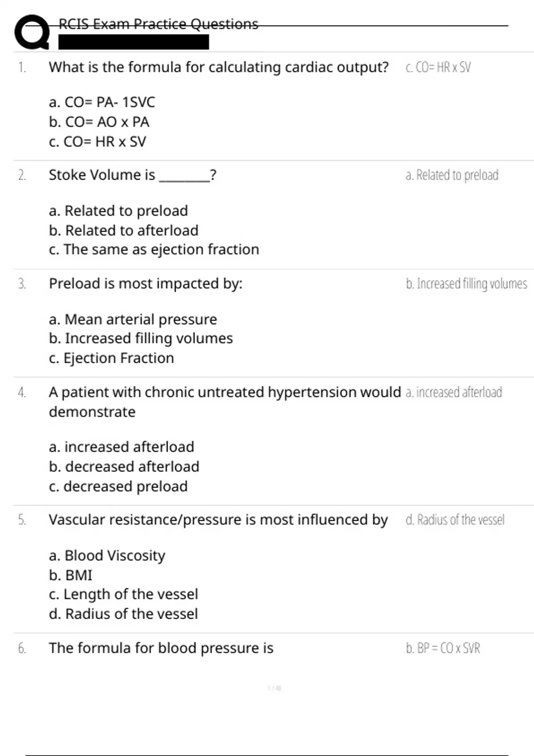Click c. decreased preload option
This screenshot has width=534, height=756.
pyautogui.click(x=118, y=487)
